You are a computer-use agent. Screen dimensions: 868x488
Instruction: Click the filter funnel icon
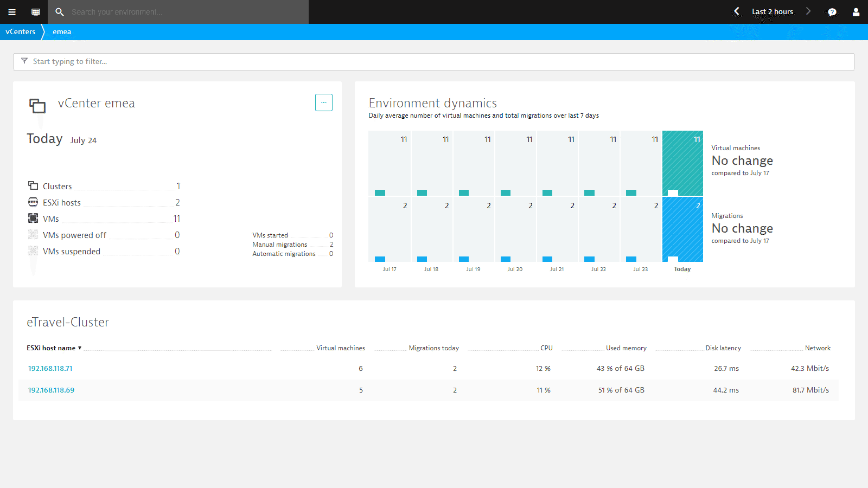tap(24, 61)
